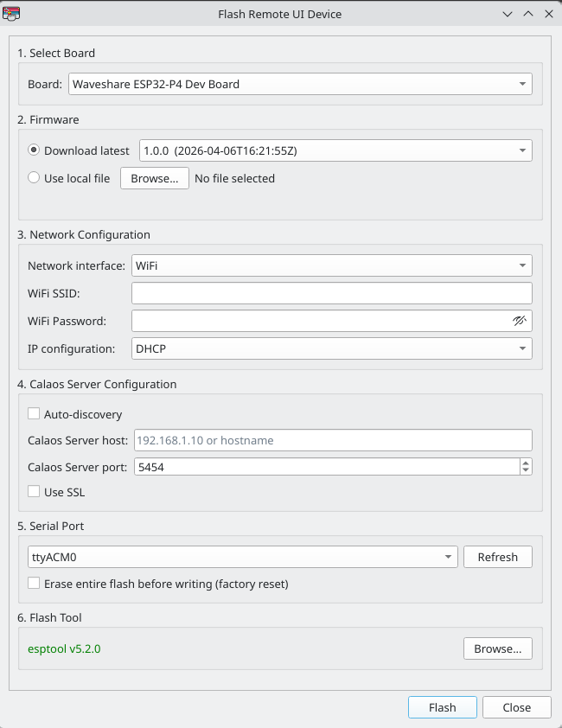
Task: Expand the firmware version dropdown
Action: pyautogui.click(x=335, y=150)
